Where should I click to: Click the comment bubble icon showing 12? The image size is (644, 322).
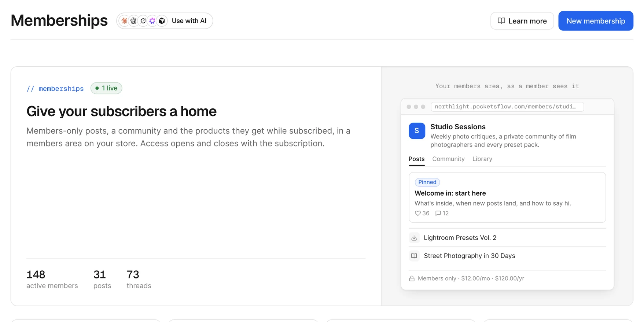pyautogui.click(x=438, y=213)
